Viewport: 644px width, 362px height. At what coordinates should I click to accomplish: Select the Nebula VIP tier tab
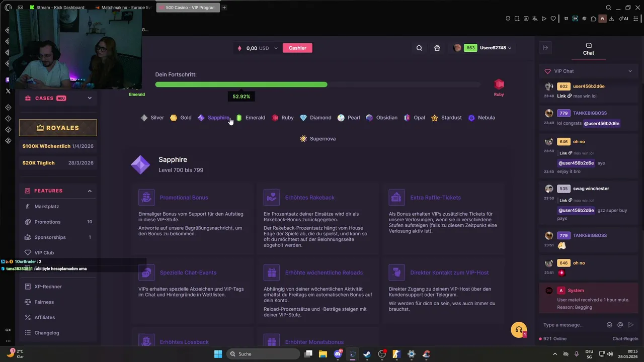click(481, 118)
